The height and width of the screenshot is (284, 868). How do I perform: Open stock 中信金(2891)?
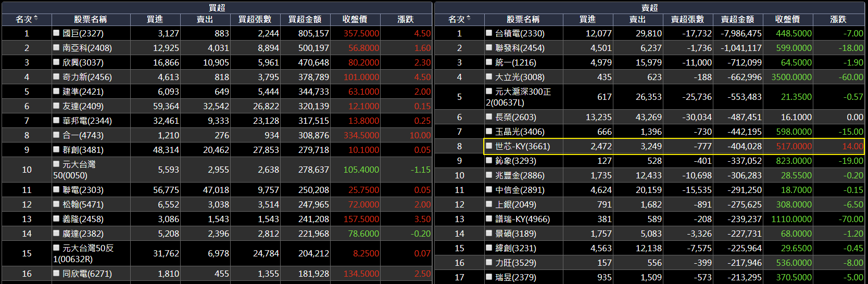pos(520,190)
